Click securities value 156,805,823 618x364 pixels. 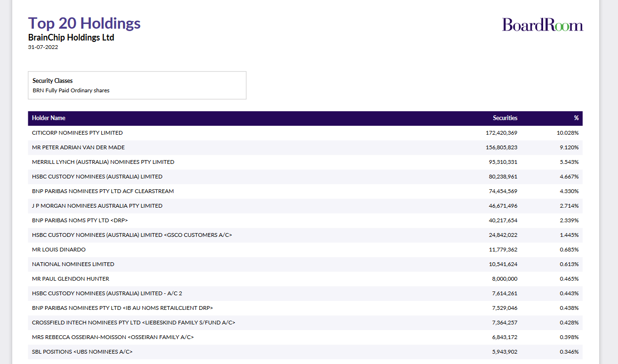tap(501, 147)
